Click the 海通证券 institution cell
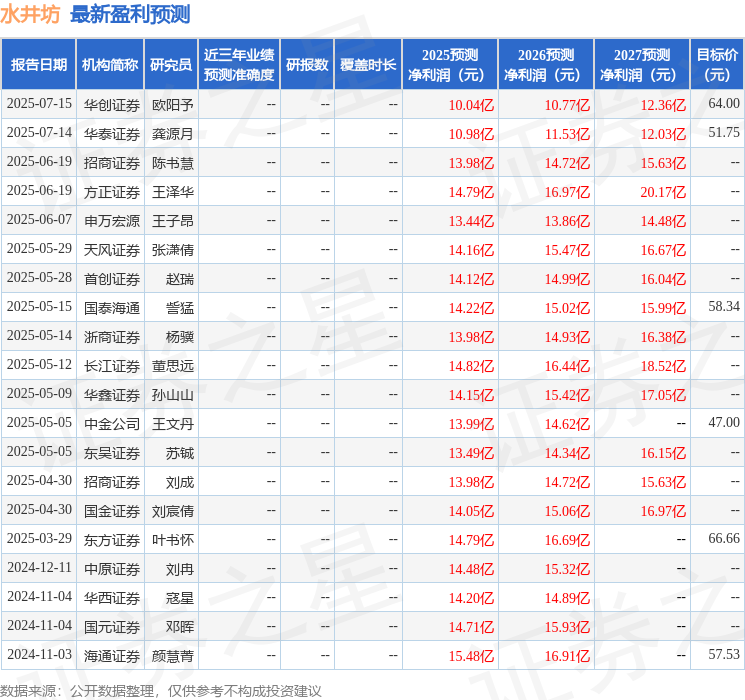The height and width of the screenshot is (700, 745). click(x=112, y=655)
